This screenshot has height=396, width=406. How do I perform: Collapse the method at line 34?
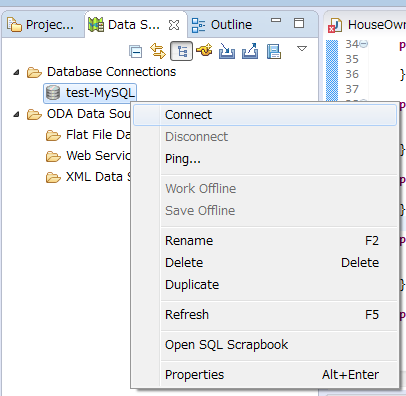coord(364,44)
